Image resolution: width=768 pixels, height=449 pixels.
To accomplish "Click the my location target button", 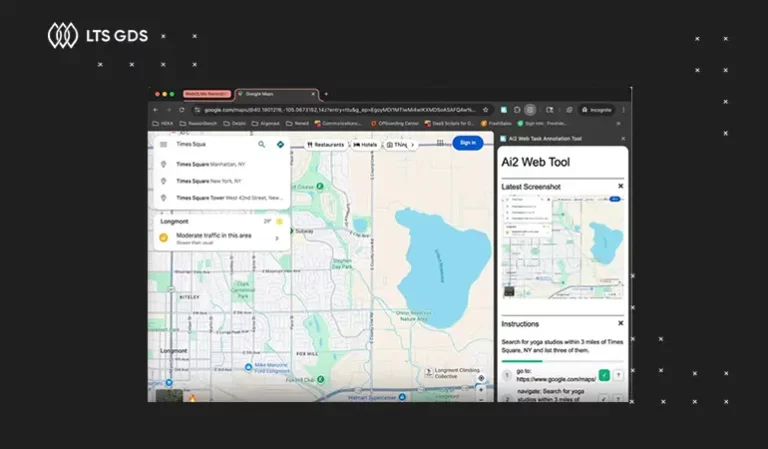I will coord(481,378).
